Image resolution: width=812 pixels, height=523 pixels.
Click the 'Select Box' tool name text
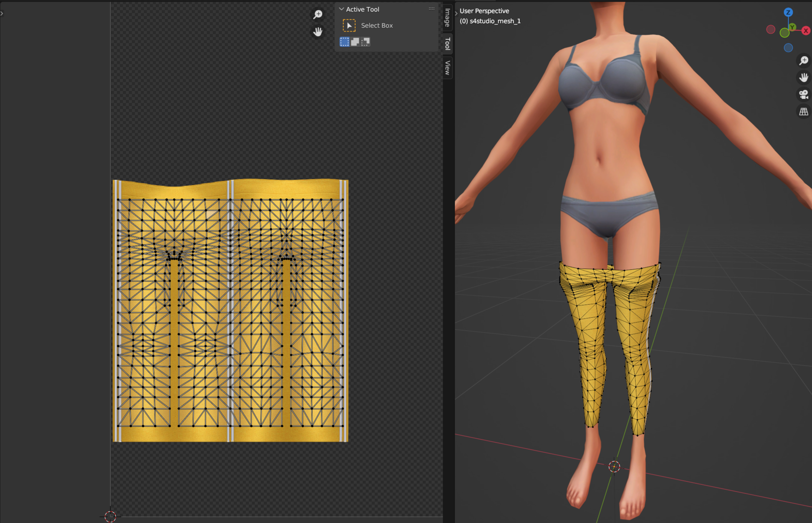tap(377, 25)
